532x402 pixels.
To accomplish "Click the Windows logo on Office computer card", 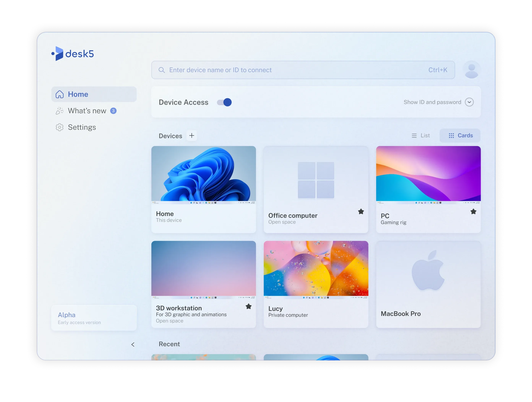I will (316, 180).
